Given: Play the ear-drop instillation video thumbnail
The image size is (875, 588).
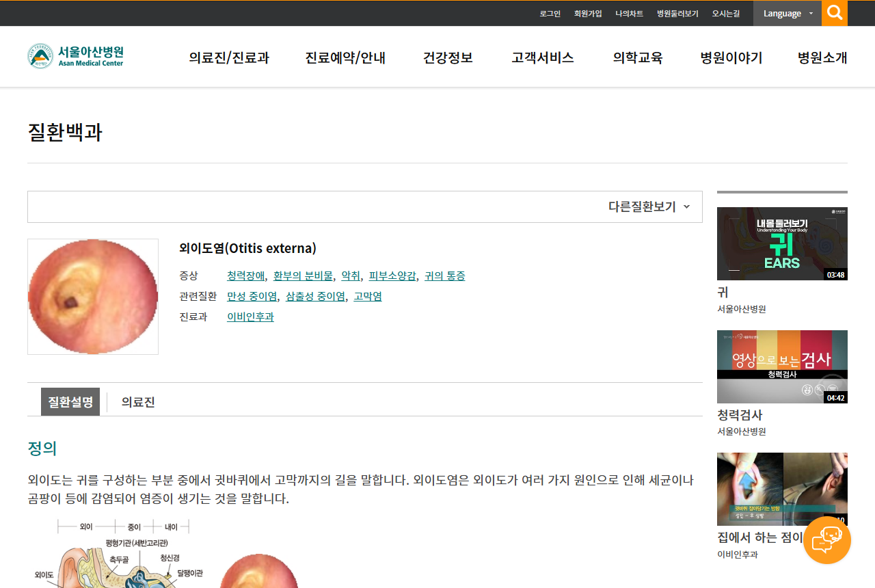Looking at the screenshot, I should tap(782, 489).
